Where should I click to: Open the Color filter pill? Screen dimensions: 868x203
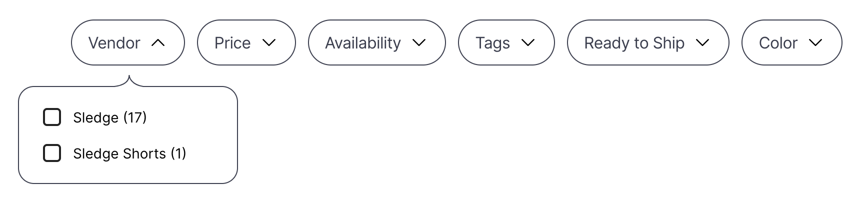point(791,43)
